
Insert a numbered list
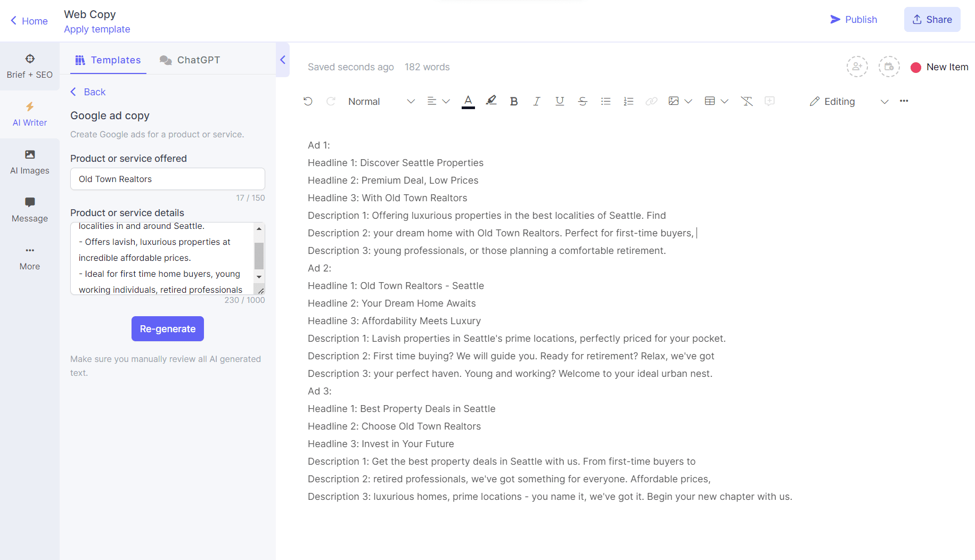tap(628, 101)
